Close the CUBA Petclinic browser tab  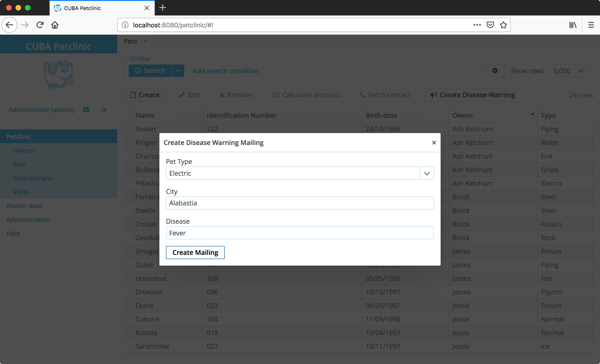tap(146, 8)
